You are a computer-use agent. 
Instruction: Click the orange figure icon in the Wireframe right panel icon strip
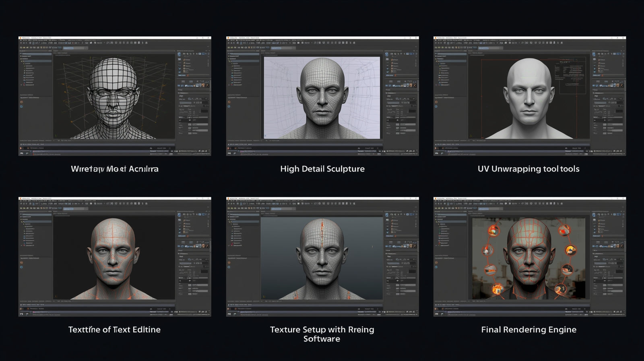[x=207, y=85]
